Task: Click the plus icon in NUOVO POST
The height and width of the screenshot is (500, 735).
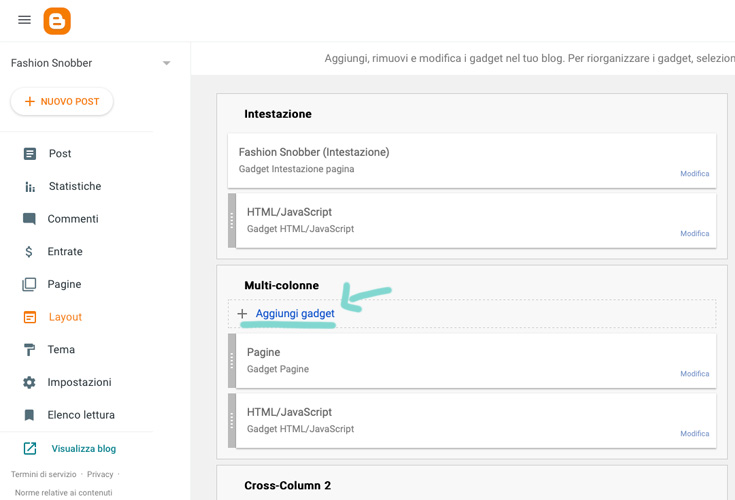Action: 30,101
